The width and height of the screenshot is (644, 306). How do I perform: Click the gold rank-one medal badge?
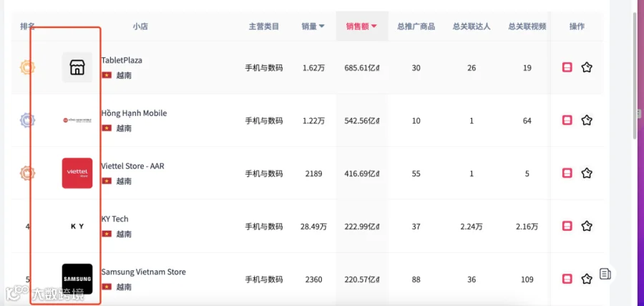click(27, 67)
